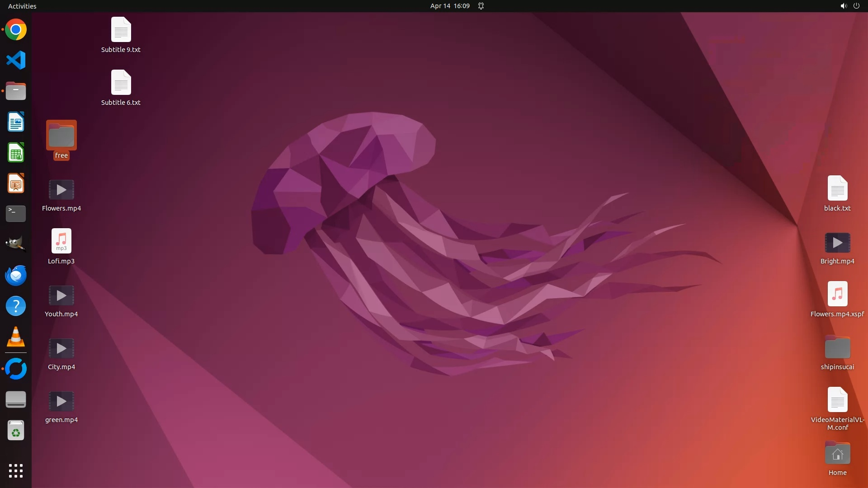868x488 pixels.
Task: Open LibreOffice Writer in the dock
Action: tap(16, 122)
